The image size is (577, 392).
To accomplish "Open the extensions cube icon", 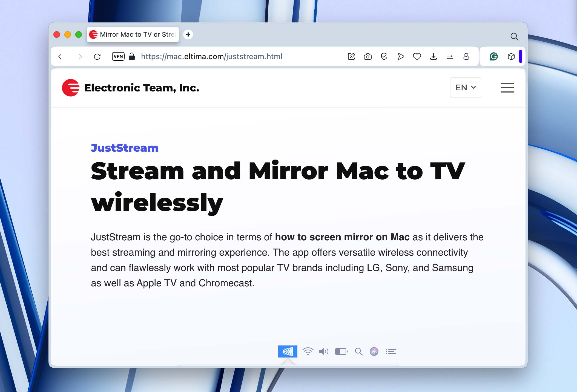I will [511, 57].
